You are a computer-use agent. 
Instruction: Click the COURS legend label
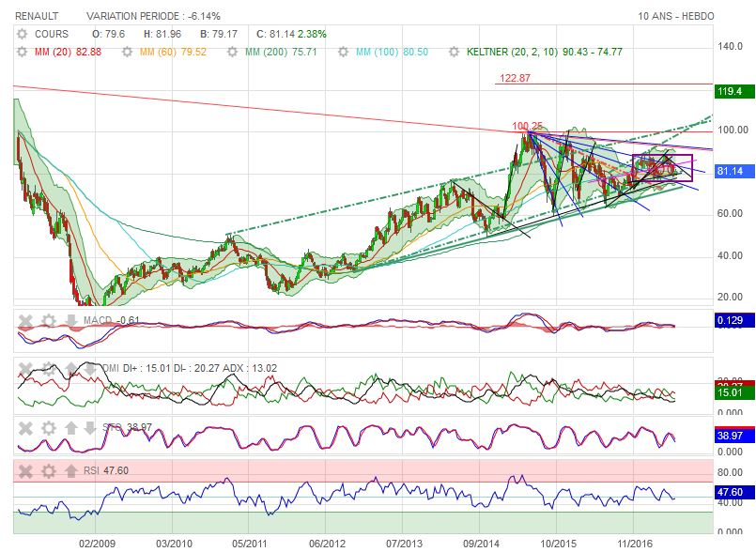point(52,34)
